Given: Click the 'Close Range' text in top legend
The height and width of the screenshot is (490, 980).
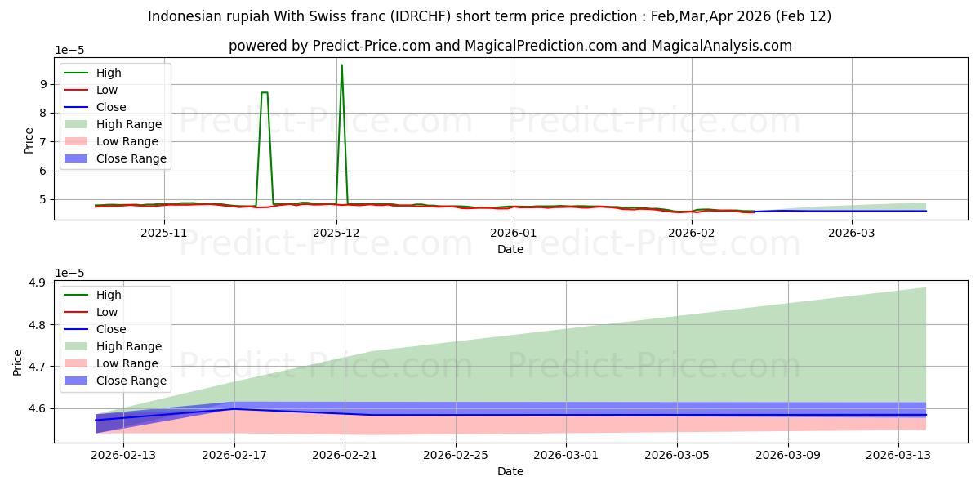Looking at the screenshot, I should (x=131, y=159).
